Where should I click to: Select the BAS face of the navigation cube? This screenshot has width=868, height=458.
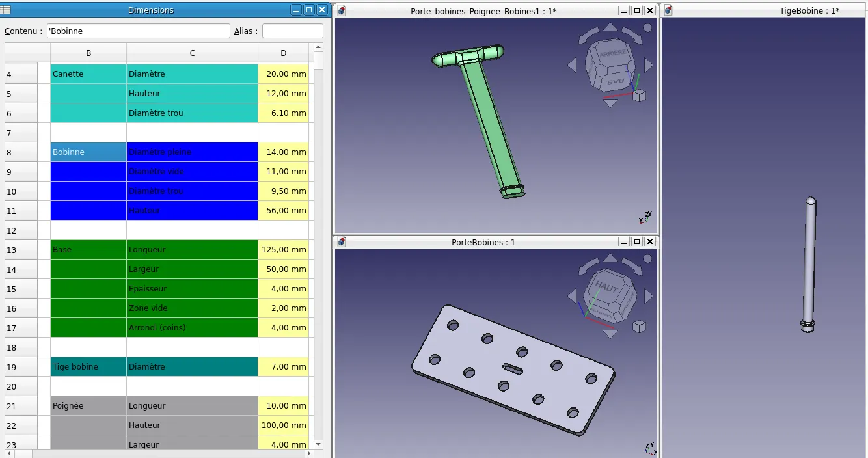click(x=616, y=81)
